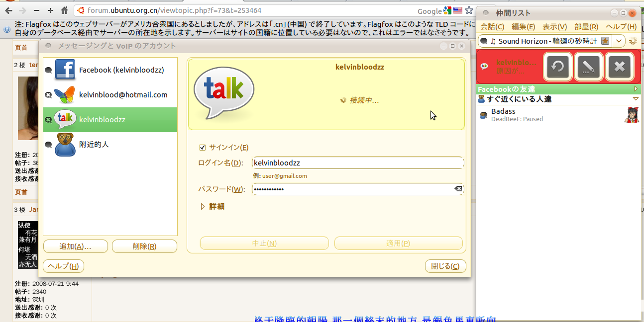Expand the Facebookの友達 group
Screen dimensions: 644x322
636,89
